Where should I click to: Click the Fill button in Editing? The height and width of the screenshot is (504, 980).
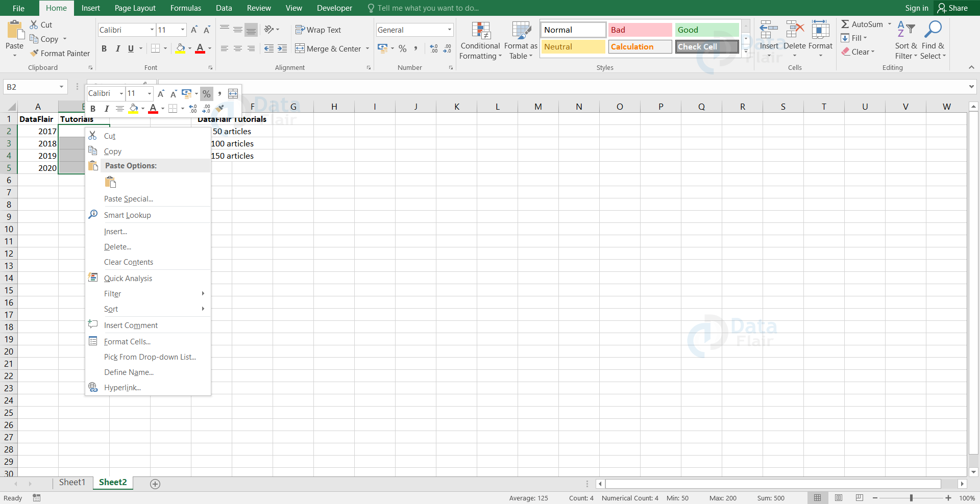pos(854,38)
